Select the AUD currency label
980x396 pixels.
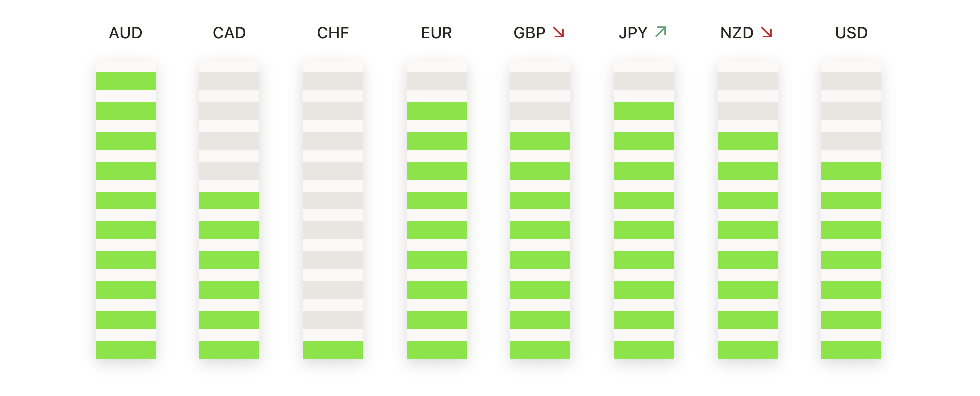(126, 33)
